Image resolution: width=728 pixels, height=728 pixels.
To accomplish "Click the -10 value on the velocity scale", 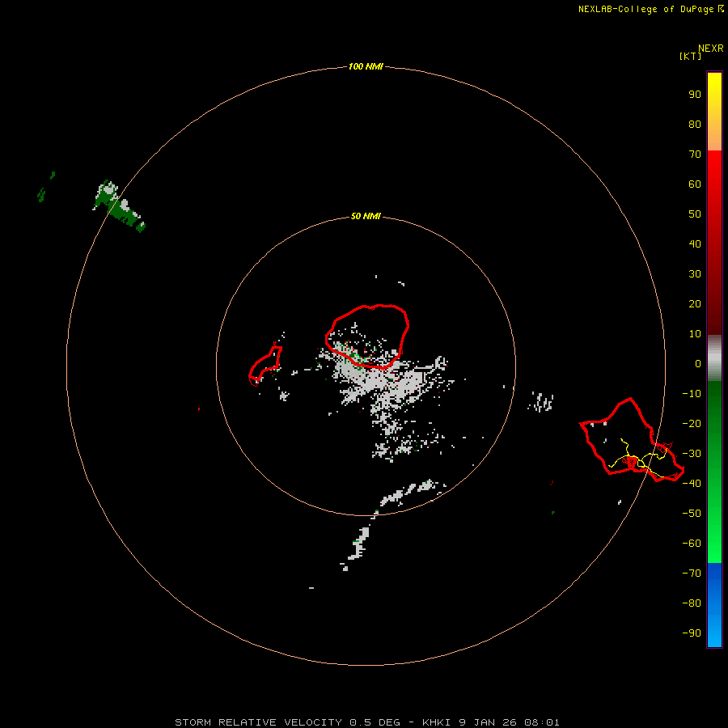I will [x=692, y=394].
